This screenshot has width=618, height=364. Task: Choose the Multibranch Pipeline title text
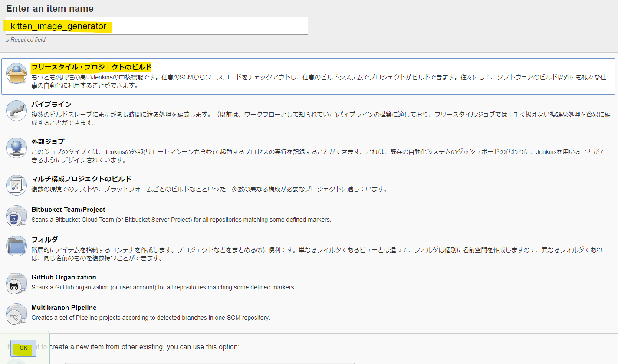point(64,308)
